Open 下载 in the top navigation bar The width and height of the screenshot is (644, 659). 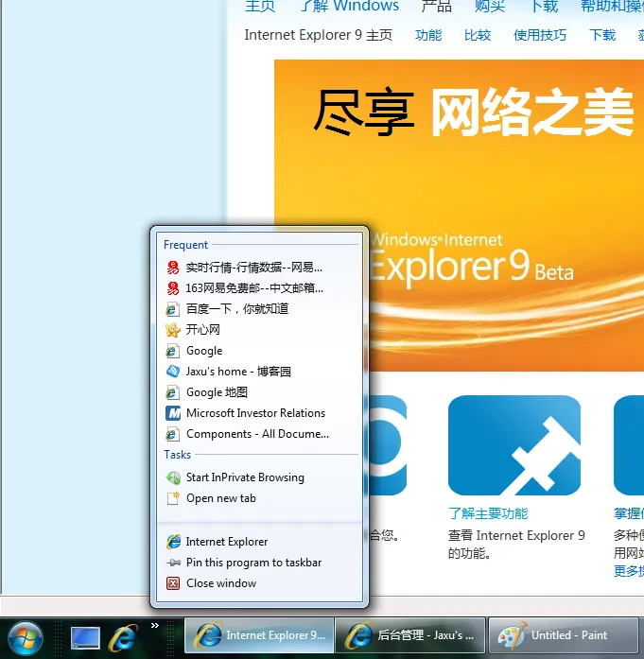pos(544,6)
